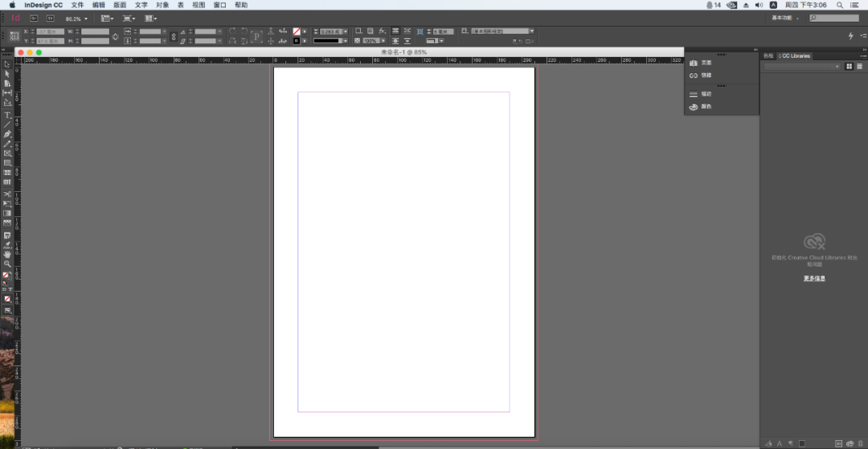Open the 对象 menu
This screenshot has width=868, height=449.
162,5
